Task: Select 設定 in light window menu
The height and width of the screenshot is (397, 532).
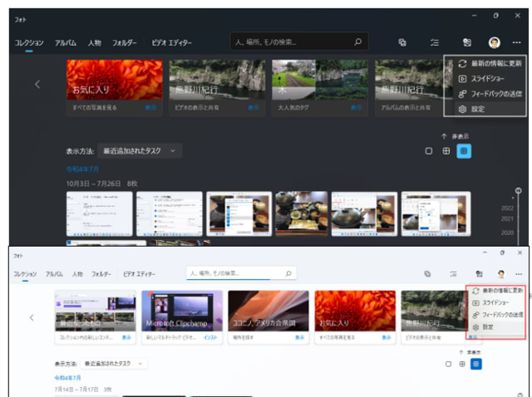Action: (487, 327)
